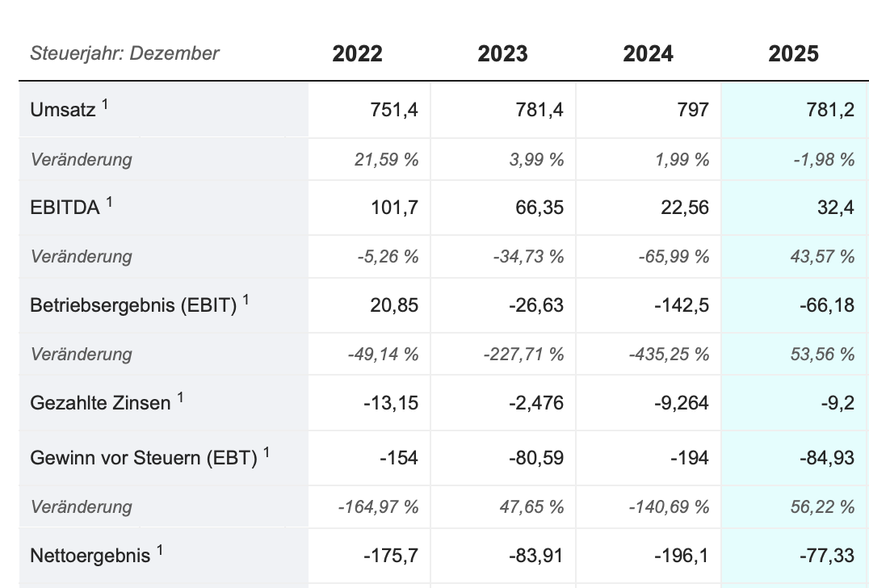The image size is (869, 588).
Task: Click the 2024 EBITDA value 22,56
Action: click(685, 208)
